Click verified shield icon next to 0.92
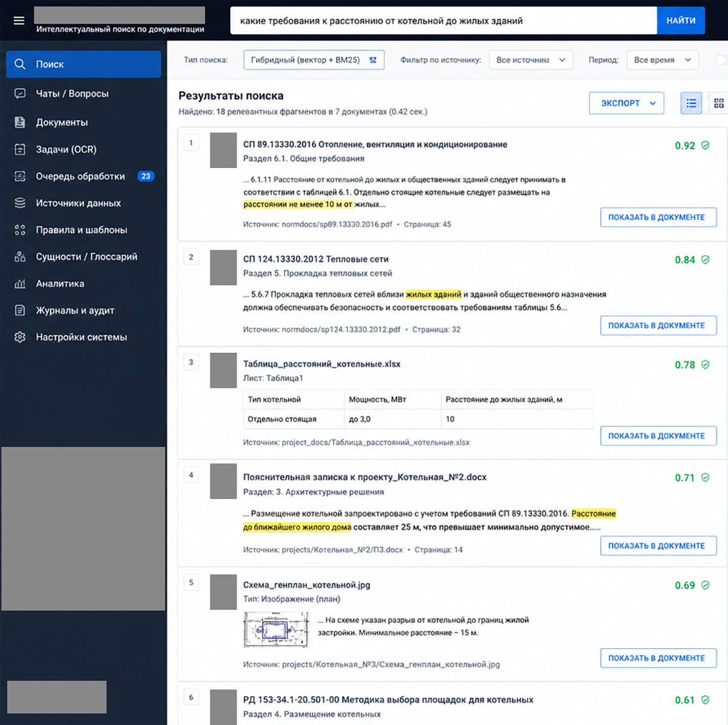 705,146
